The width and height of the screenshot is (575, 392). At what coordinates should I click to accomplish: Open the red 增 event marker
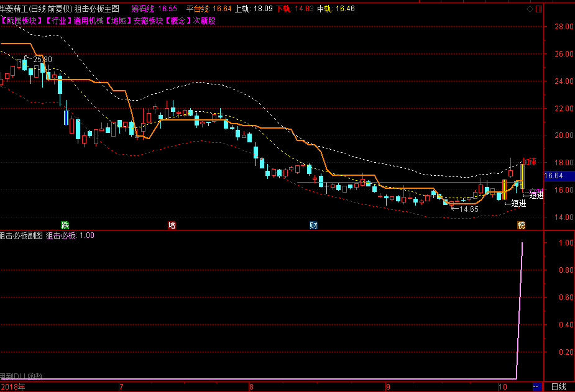coord(172,225)
